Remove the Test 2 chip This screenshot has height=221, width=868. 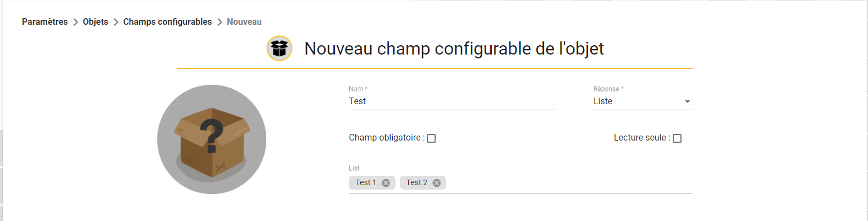pos(436,183)
